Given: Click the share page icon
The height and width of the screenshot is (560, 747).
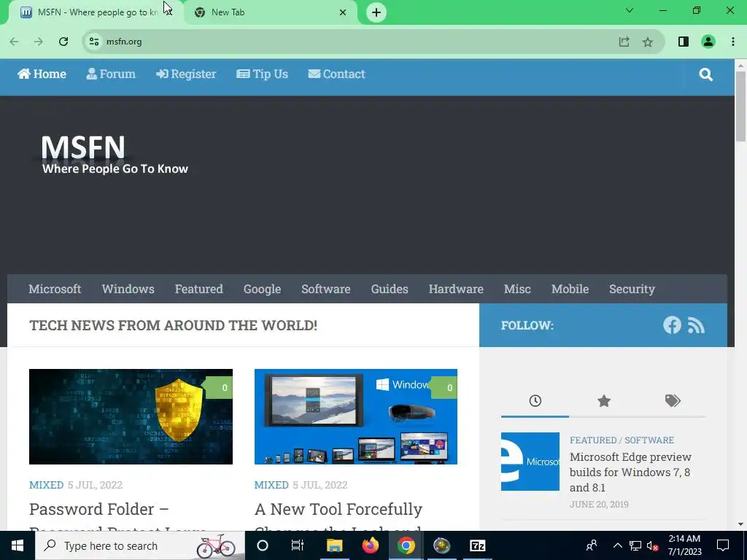Looking at the screenshot, I should point(624,42).
